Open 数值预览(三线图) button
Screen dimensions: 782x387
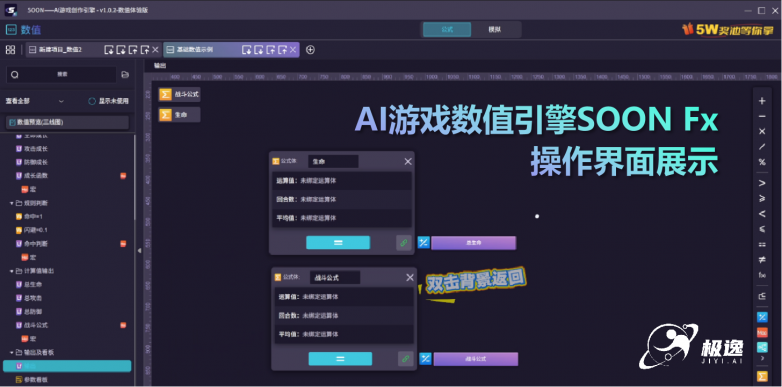point(67,122)
